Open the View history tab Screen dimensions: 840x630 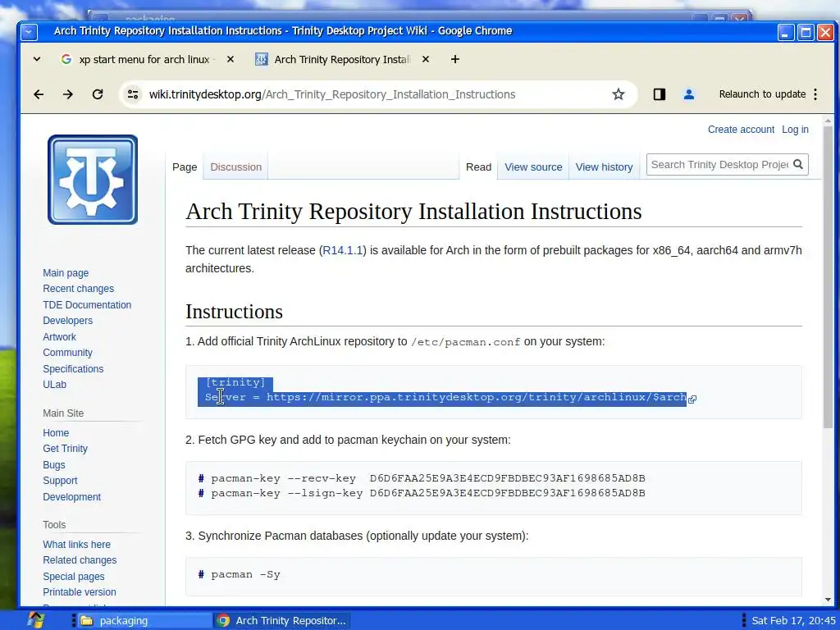coord(604,167)
